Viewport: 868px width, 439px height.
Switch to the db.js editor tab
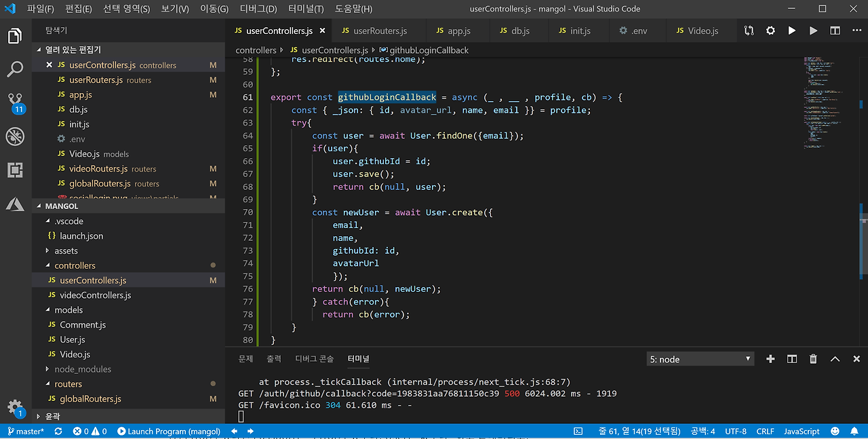point(520,31)
